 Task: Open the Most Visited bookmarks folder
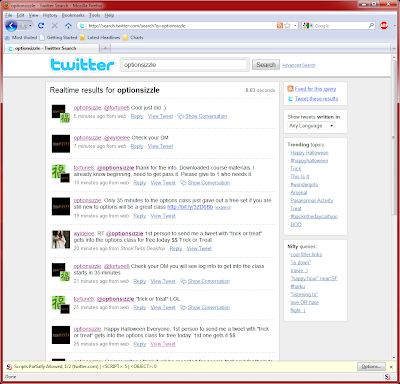pyautogui.click(x=21, y=38)
